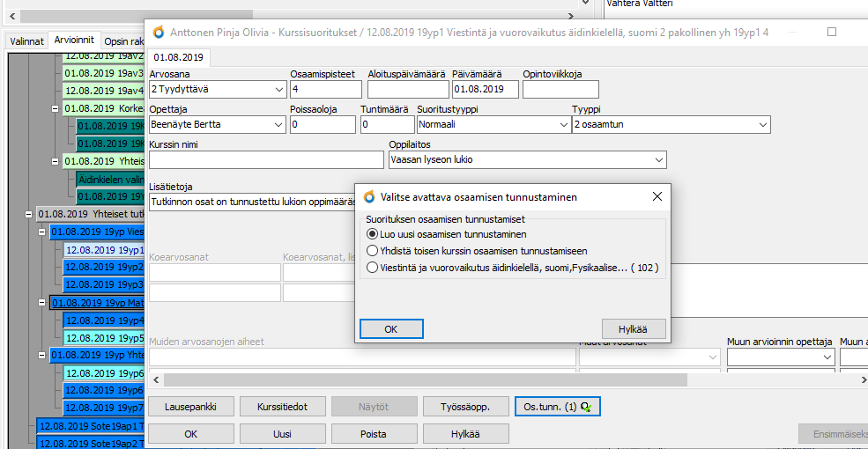Click the Osaamispisteet input field
868x449 pixels.
coord(325,89)
